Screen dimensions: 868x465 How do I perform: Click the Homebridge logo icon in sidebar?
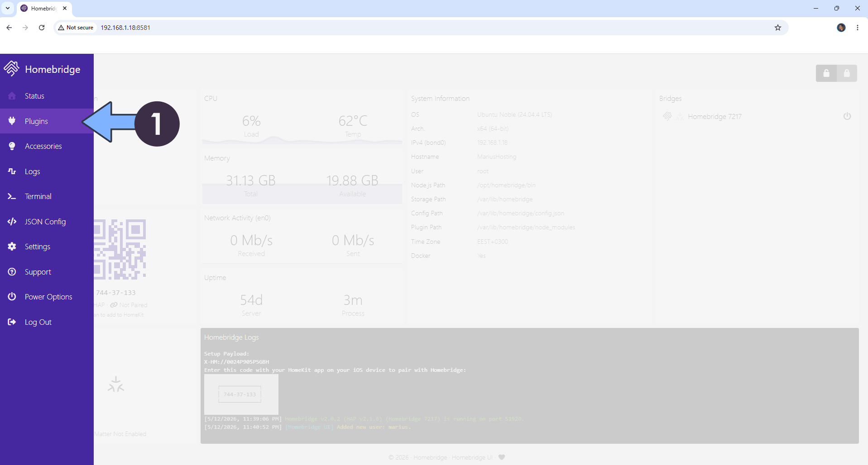click(x=11, y=68)
